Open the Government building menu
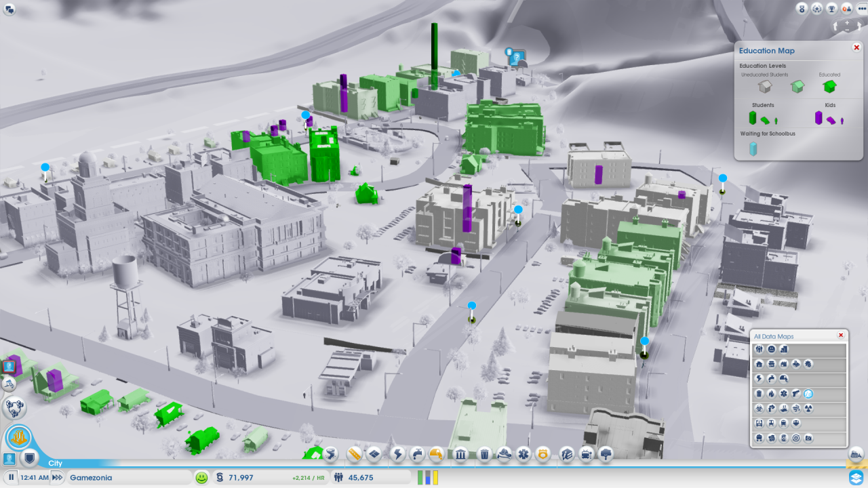This screenshot has width=868, height=488. (460, 454)
